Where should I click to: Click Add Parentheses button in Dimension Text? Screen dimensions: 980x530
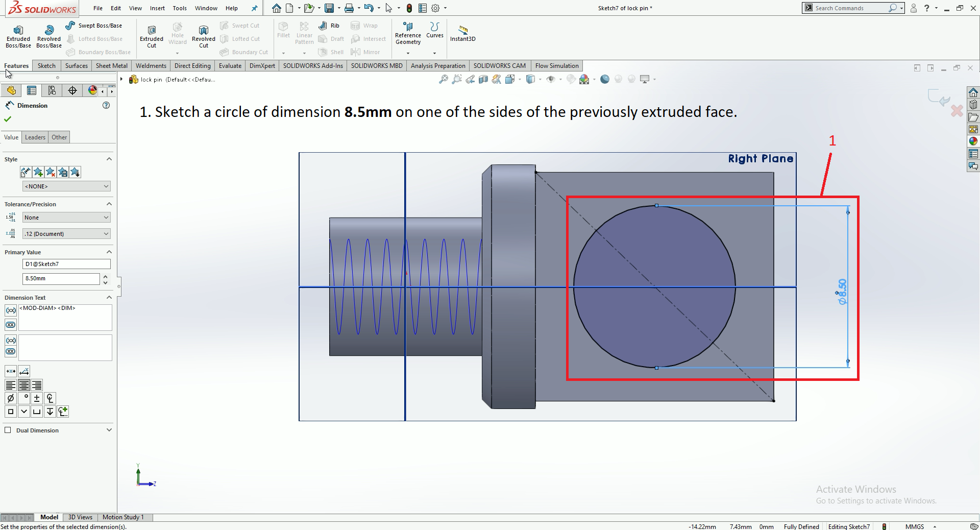[11, 310]
